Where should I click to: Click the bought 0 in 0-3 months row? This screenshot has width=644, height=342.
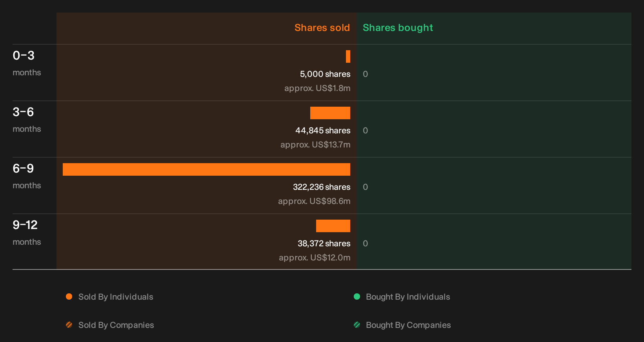(x=365, y=74)
